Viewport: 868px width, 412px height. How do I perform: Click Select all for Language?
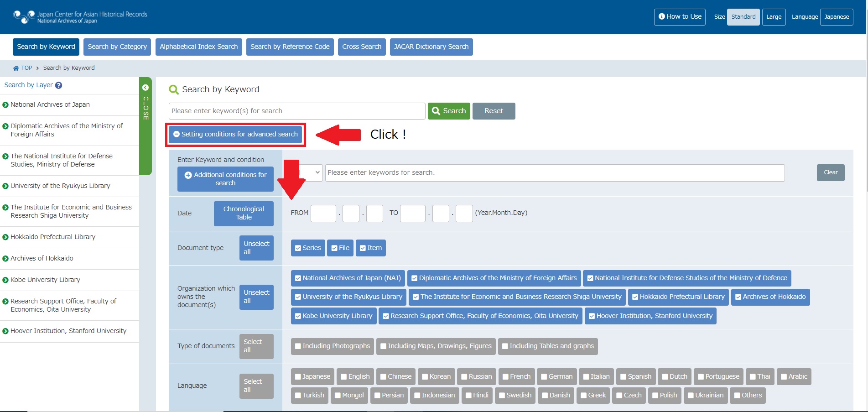(x=256, y=386)
